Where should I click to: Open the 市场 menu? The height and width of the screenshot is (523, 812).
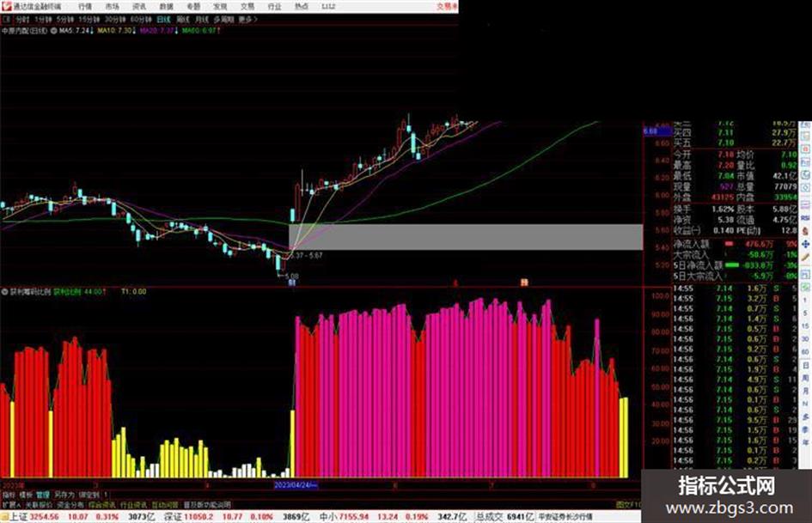(x=113, y=7)
